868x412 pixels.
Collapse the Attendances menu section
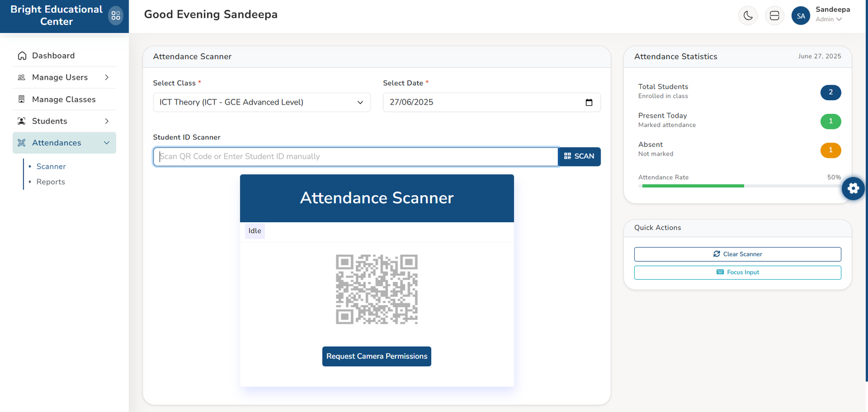[x=107, y=143]
